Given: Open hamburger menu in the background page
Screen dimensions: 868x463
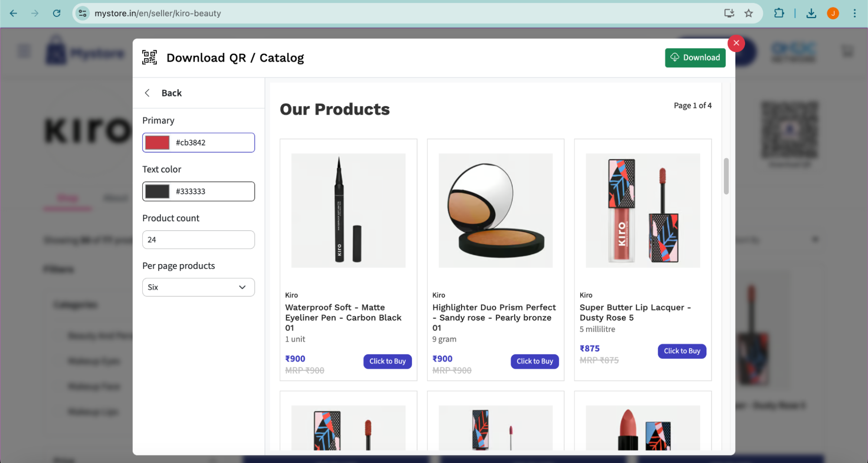Looking at the screenshot, I should coord(24,51).
